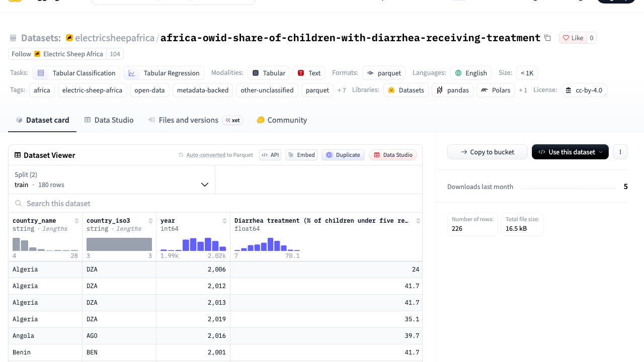644x362 pixels.
Task: Open Data Studio from the viewer header
Action: 393,155
